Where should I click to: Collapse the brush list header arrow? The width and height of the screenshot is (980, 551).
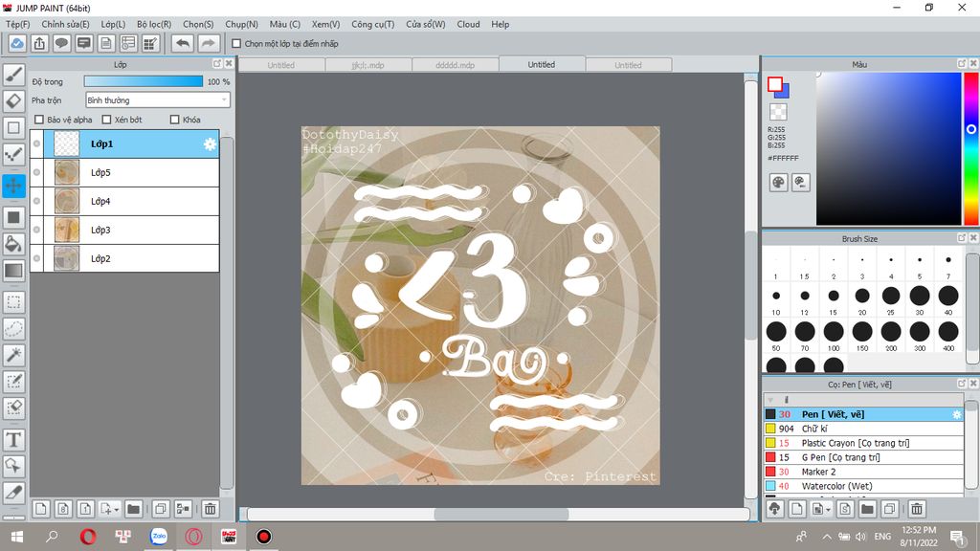770,400
